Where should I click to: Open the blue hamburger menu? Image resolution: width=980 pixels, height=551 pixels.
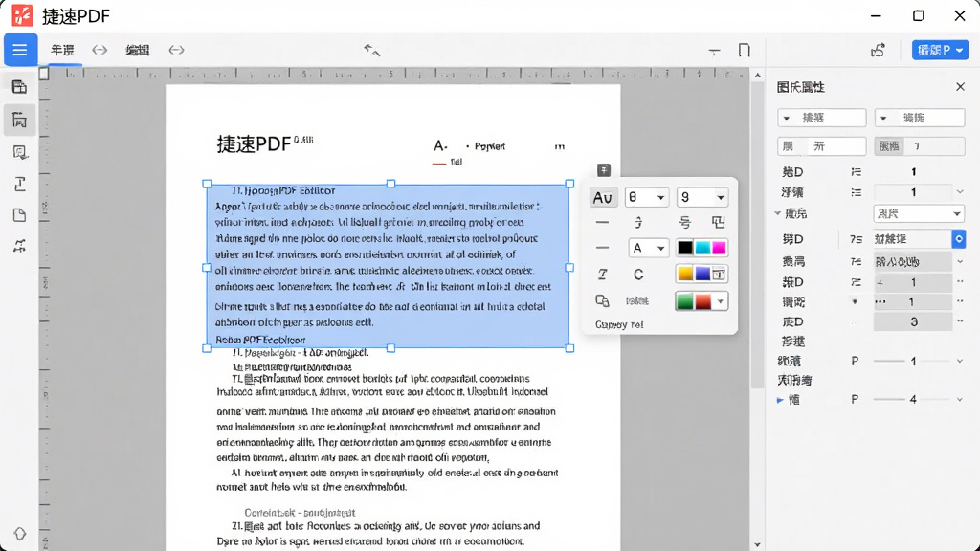click(20, 50)
